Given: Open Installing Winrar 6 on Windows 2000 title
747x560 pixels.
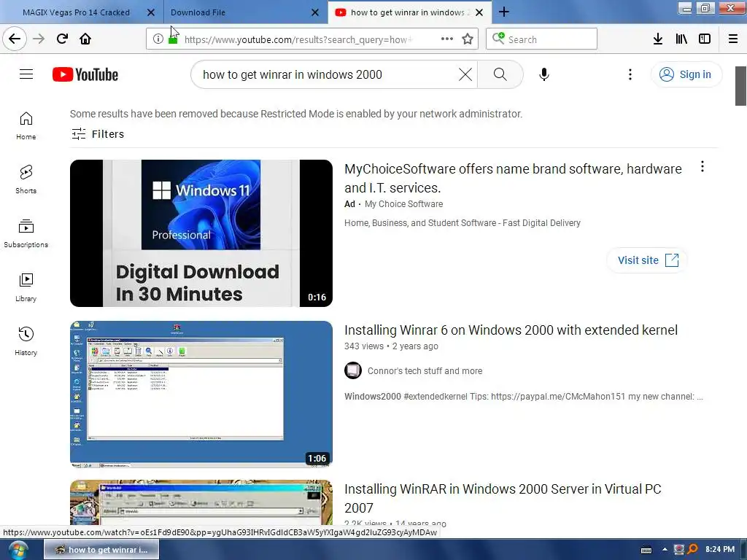Looking at the screenshot, I should tap(511, 330).
